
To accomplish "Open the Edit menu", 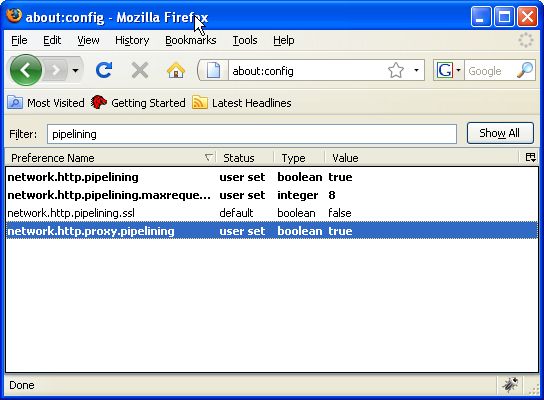I will click(x=52, y=40).
